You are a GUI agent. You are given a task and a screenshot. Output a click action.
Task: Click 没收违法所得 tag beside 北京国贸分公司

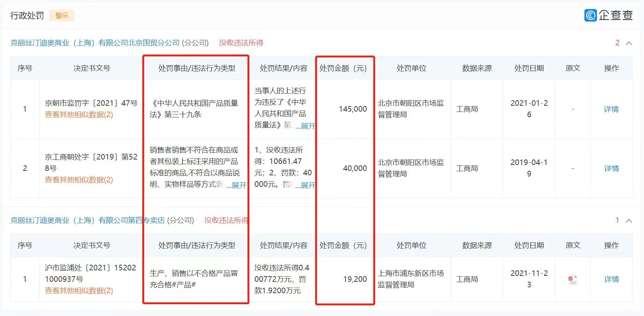click(x=241, y=43)
